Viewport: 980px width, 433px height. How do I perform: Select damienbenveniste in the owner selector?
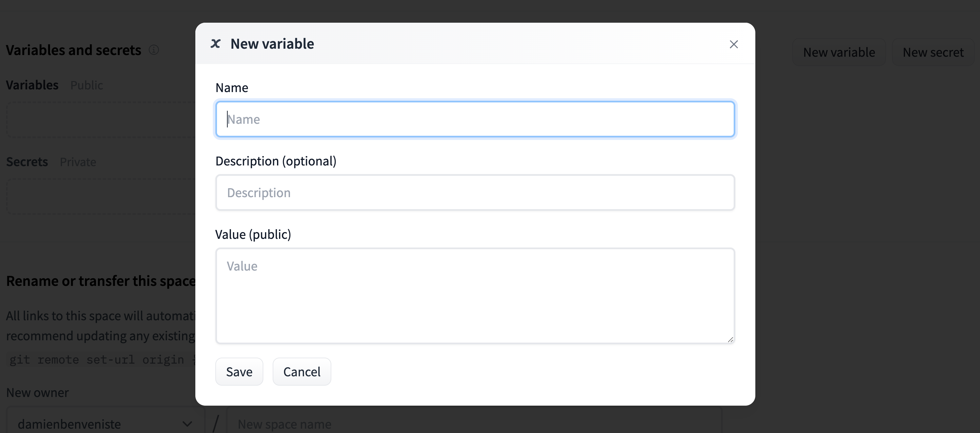[x=70, y=423]
